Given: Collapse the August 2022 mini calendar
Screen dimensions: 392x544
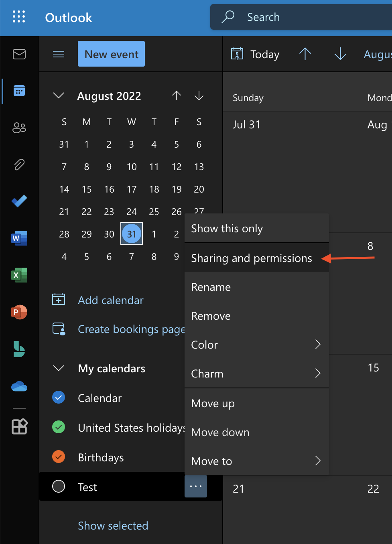Looking at the screenshot, I should (59, 95).
